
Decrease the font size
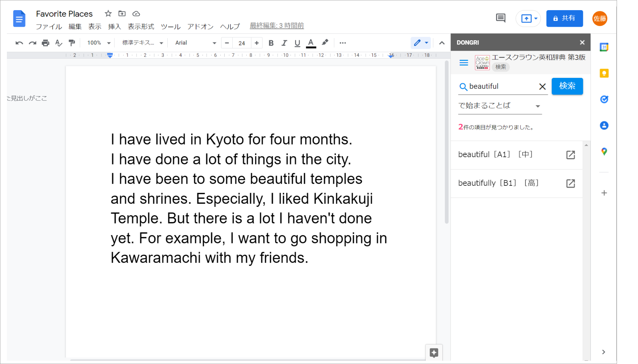tap(227, 43)
